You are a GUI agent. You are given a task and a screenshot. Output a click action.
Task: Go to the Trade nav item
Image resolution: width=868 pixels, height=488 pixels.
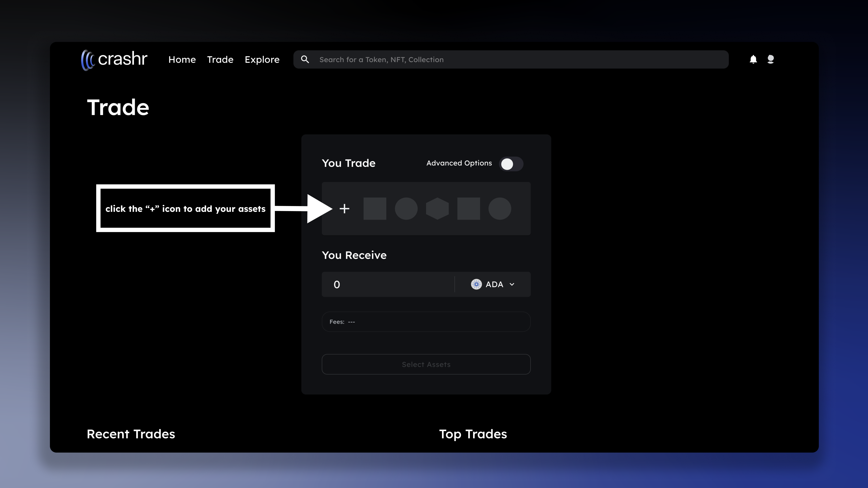coord(220,60)
